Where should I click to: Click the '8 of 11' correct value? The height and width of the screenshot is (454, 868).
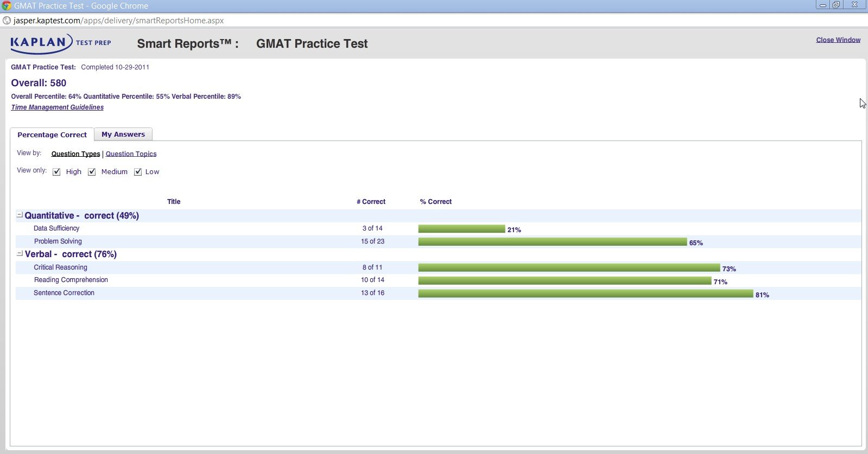click(x=372, y=267)
